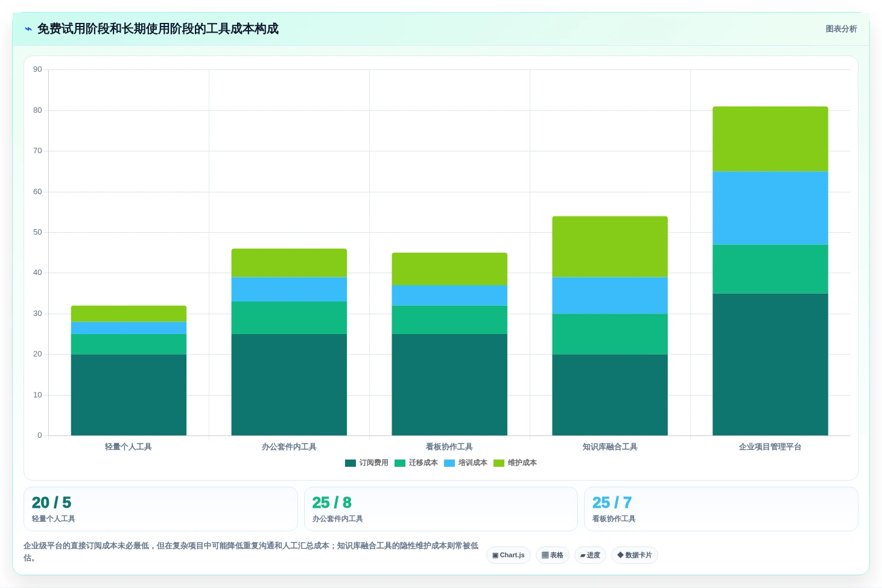This screenshot has width=882, height=588.
Task: Click the 轻量个人工具 x-axis label
Action: coord(128,447)
